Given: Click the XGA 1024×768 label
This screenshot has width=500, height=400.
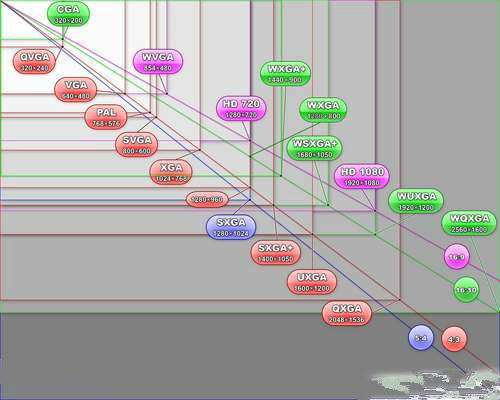Looking at the screenshot, I should pyautogui.click(x=171, y=173).
